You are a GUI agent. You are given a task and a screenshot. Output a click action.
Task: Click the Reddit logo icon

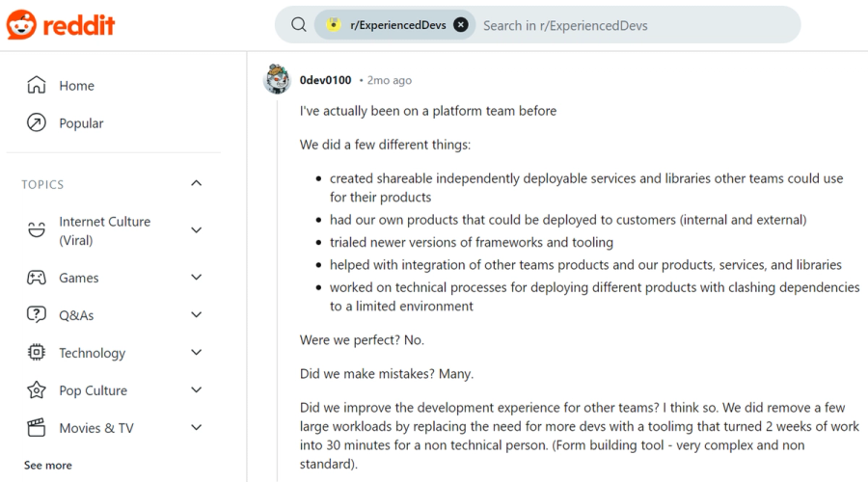[21, 25]
